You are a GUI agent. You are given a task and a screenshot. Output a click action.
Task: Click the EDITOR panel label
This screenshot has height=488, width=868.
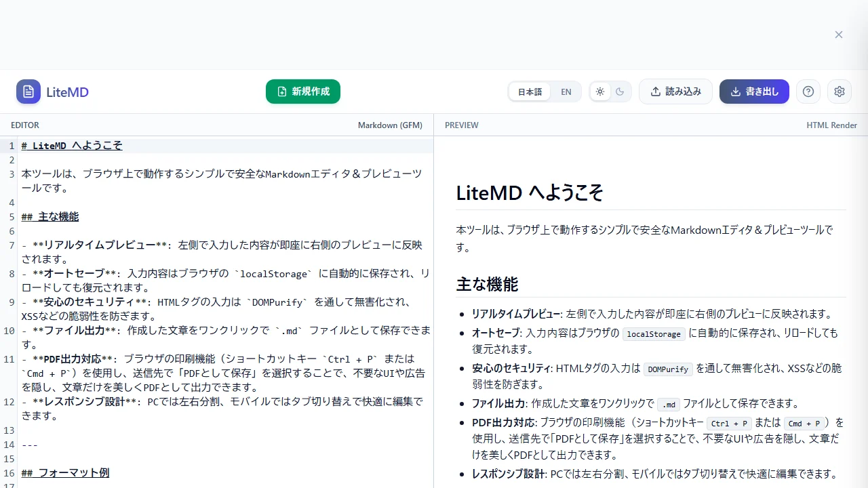25,125
